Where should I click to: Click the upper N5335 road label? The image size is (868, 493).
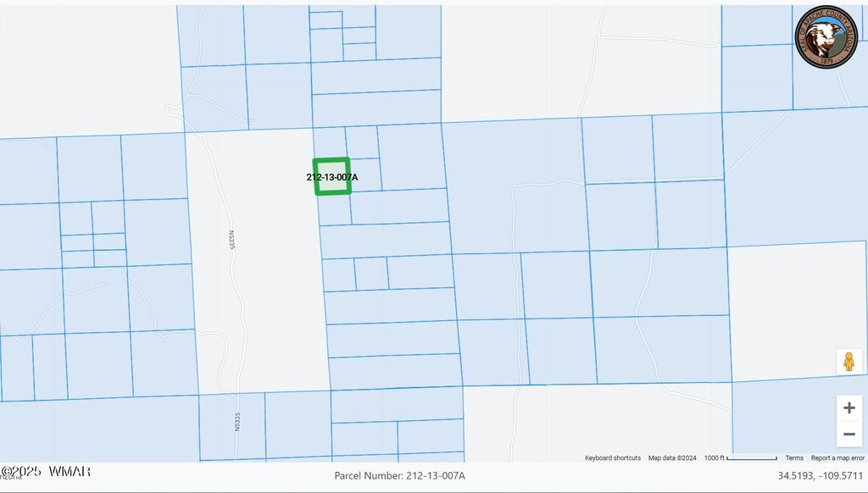tap(230, 240)
